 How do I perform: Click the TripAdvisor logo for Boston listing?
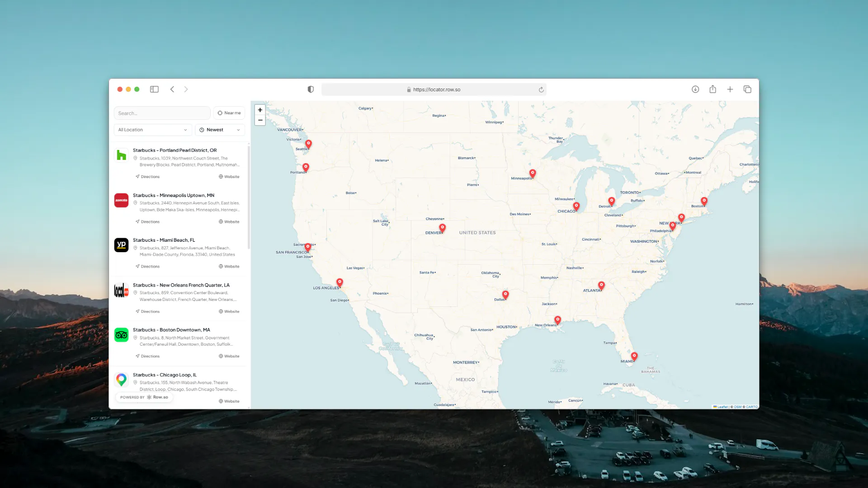coord(121,335)
